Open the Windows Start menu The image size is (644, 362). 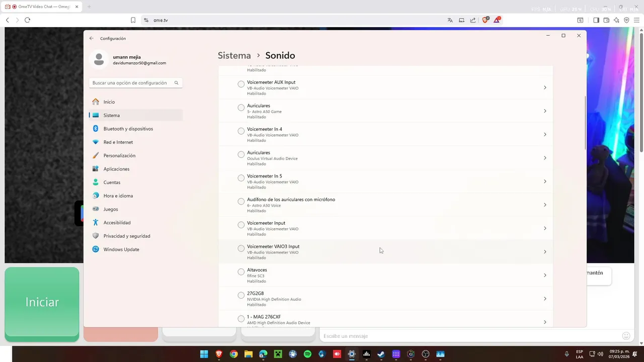pos(204,354)
